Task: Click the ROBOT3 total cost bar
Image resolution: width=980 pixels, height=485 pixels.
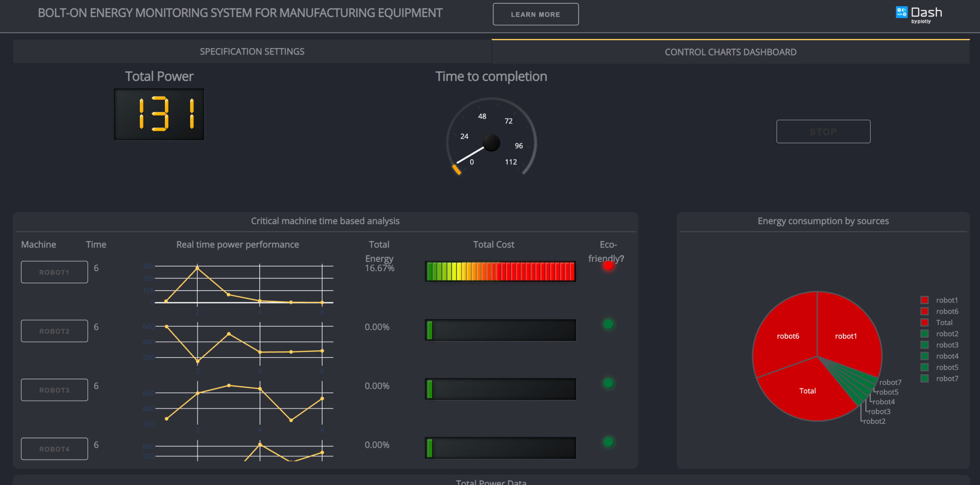Action: 500,389
